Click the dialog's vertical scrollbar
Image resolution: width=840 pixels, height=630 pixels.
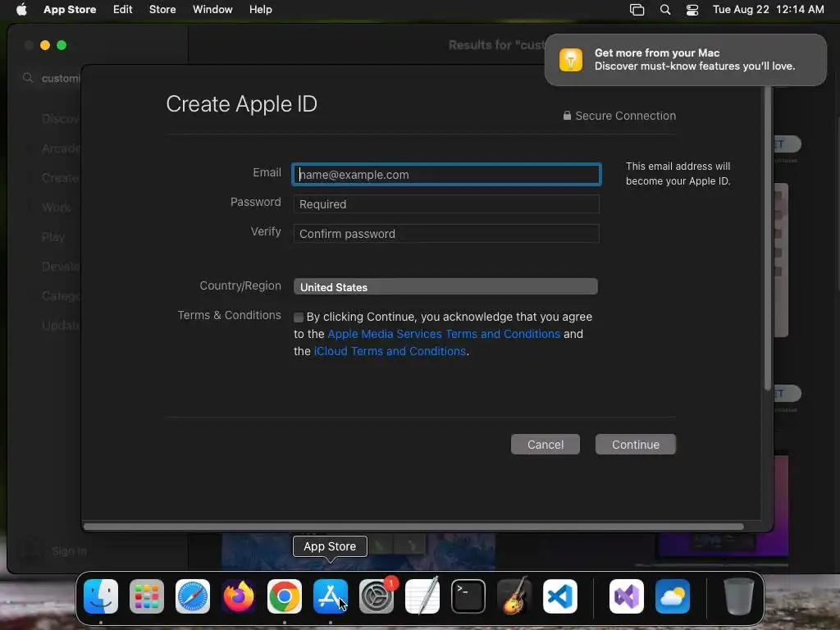(x=767, y=239)
